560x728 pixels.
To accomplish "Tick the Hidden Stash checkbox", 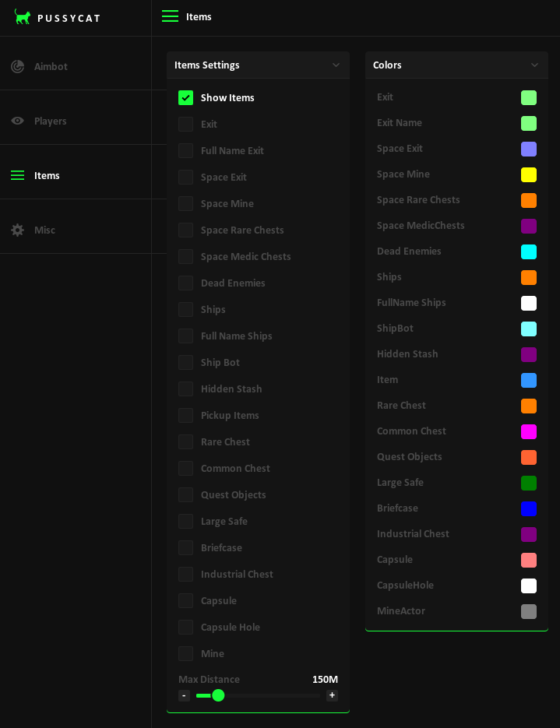I will 185,389.
